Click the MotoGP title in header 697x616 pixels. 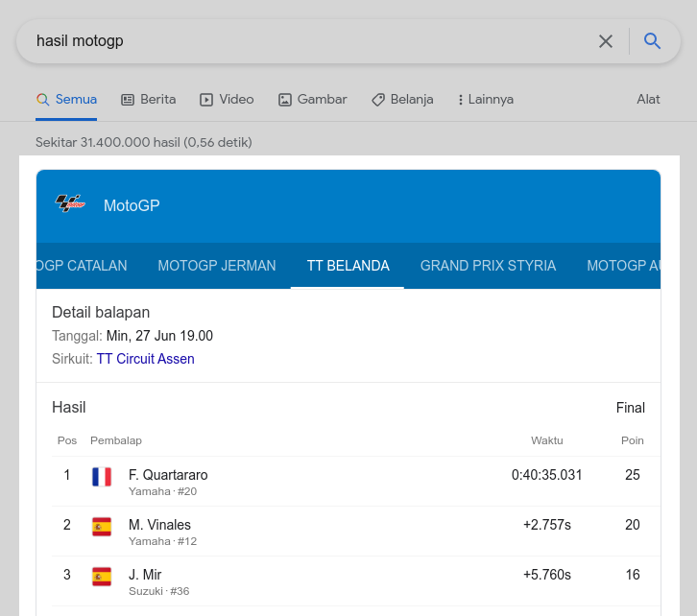pyautogui.click(x=132, y=205)
